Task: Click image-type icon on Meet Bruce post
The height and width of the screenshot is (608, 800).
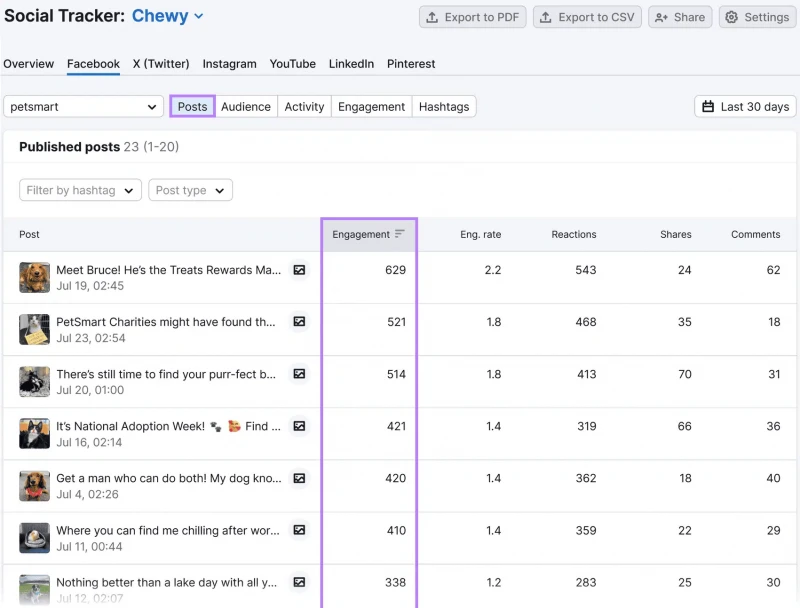Action: (299, 270)
